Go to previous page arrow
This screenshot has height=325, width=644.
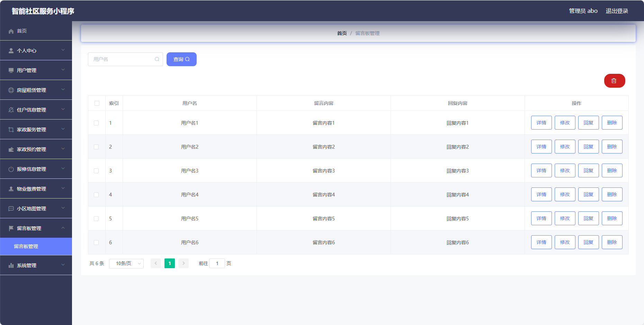(156, 263)
